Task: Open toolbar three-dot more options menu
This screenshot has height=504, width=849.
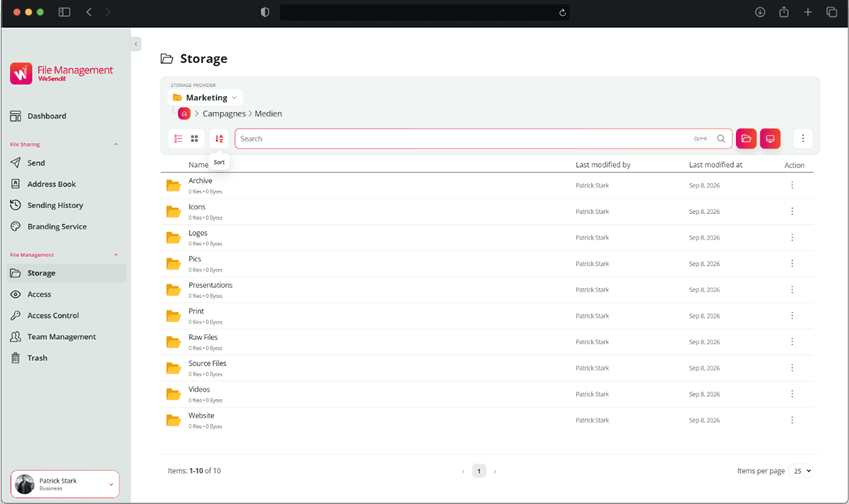Action: point(803,138)
